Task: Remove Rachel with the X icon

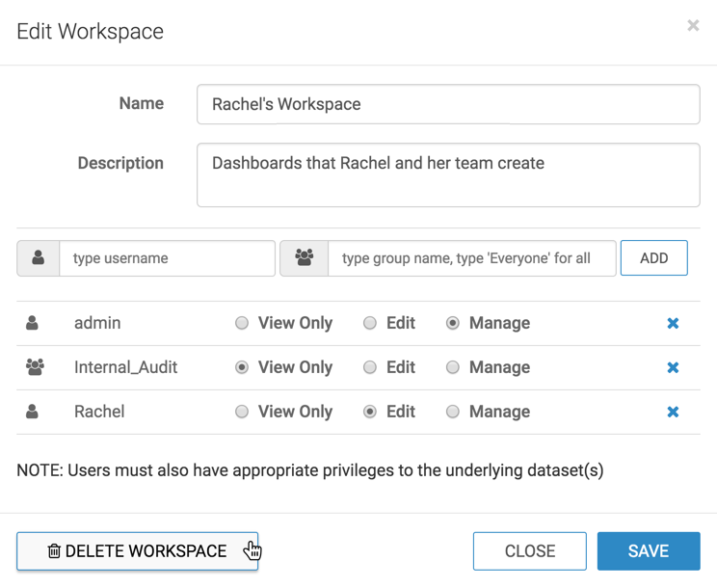Action: [x=673, y=413]
